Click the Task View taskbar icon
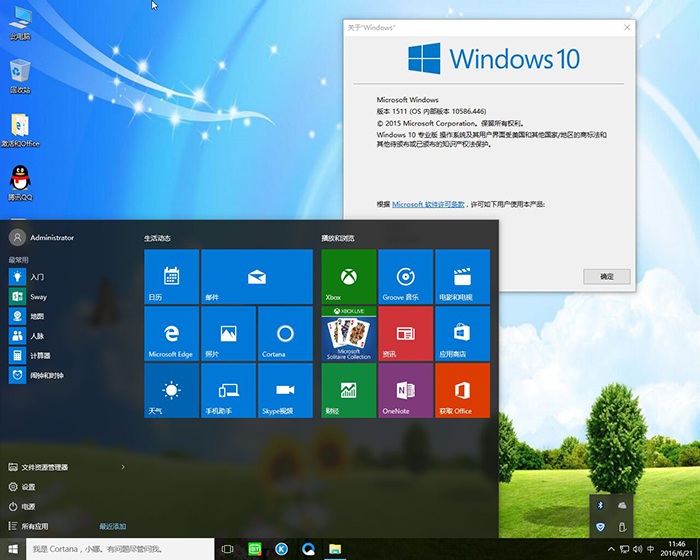Viewport: 700px width, 560px height. (x=228, y=549)
